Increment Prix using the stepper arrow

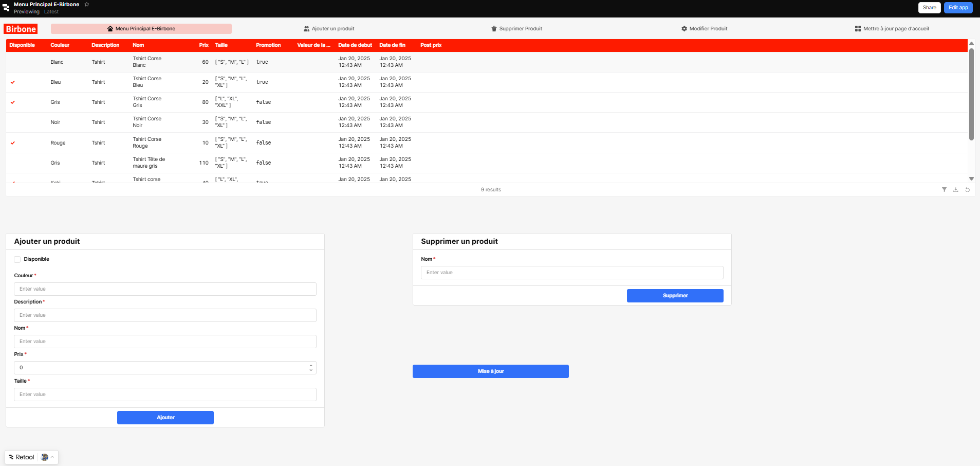[310, 365]
